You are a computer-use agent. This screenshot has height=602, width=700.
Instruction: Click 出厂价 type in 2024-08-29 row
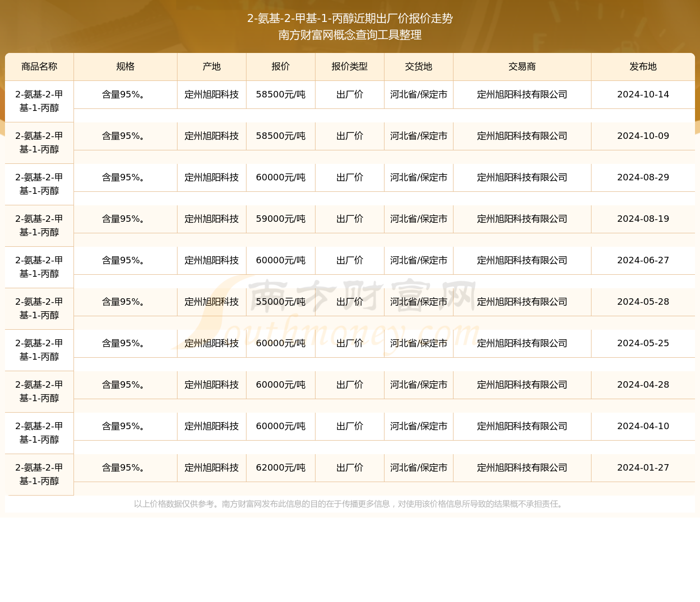pos(349,177)
